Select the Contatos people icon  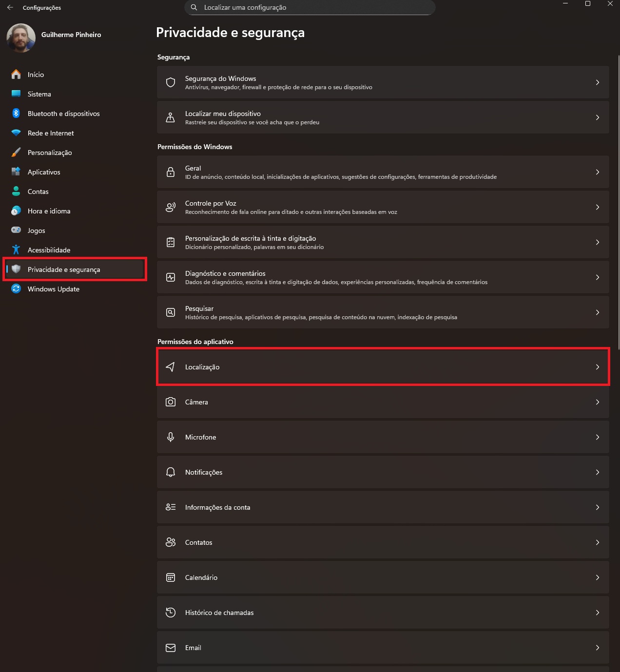coord(170,542)
